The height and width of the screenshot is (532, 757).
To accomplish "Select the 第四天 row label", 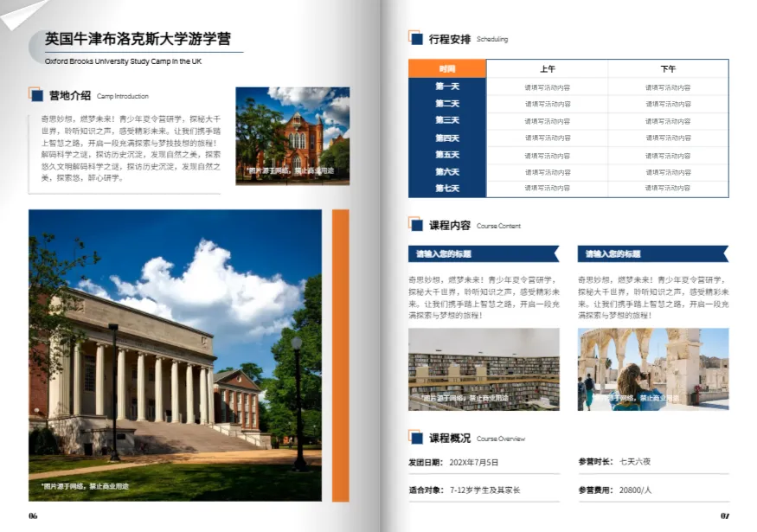I will (447, 138).
